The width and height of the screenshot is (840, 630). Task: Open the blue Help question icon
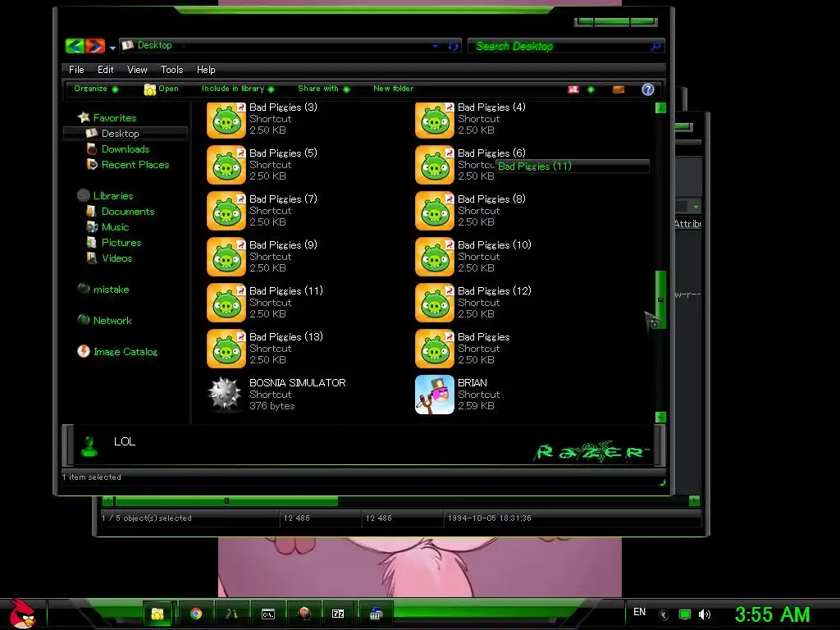[648, 89]
